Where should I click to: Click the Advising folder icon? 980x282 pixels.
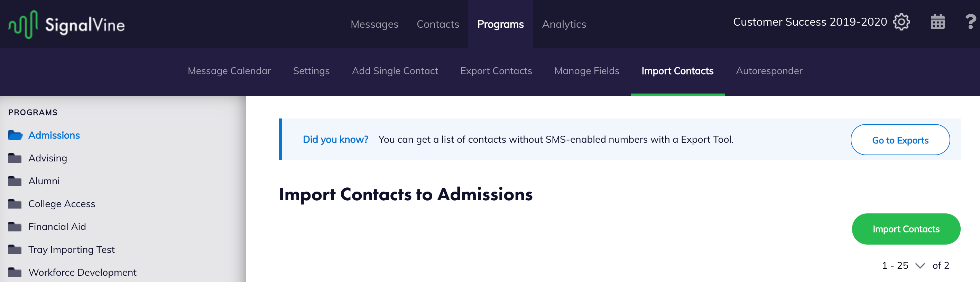pos(15,158)
